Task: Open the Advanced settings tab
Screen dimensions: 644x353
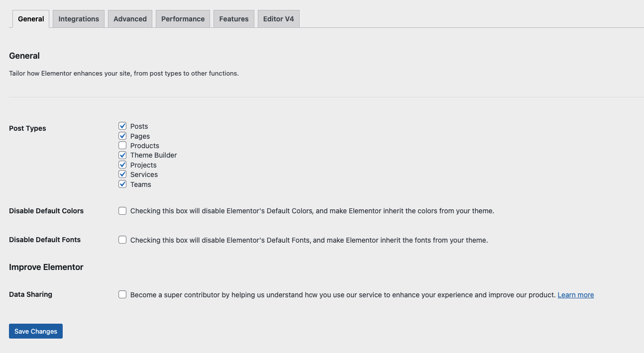Action: [x=130, y=19]
